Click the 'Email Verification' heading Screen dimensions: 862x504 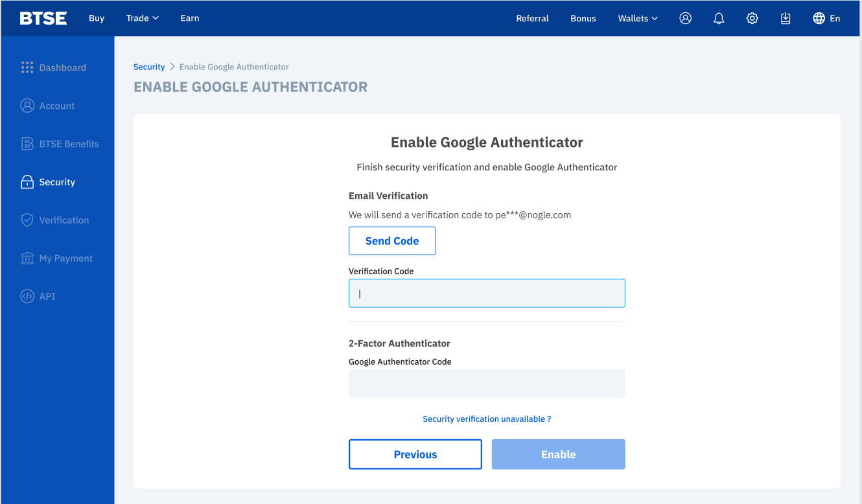[x=388, y=196]
